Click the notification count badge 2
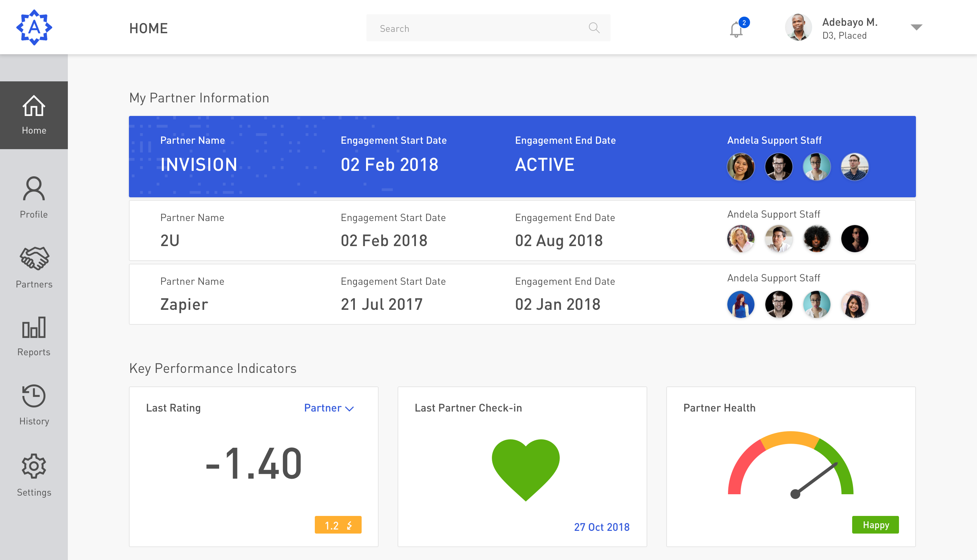Viewport: 977px width, 560px height. tap(744, 23)
